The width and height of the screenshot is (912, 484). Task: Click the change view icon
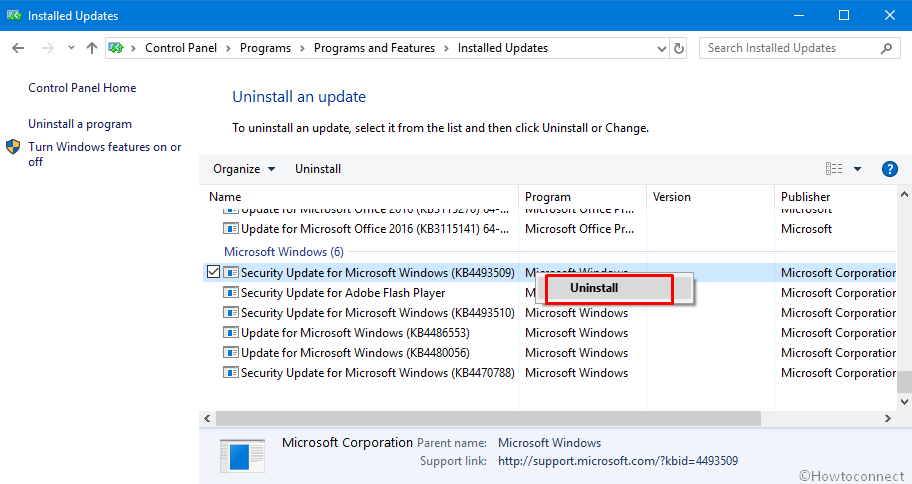834,169
